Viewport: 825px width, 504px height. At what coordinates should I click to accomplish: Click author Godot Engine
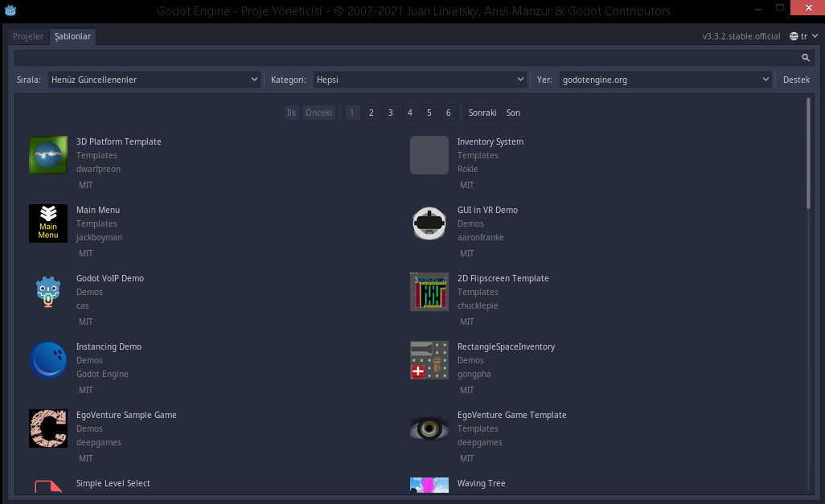point(102,374)
